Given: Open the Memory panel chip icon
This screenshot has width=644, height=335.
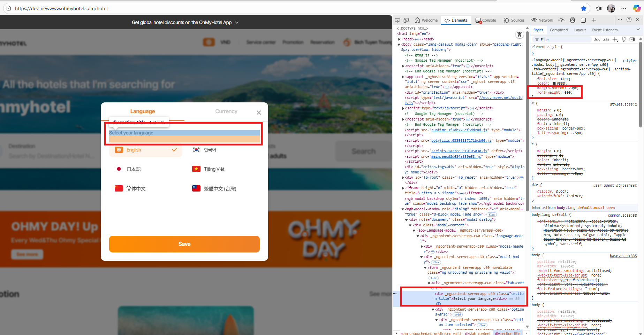Looking at the screenshot, I should pyautogui.click(x=573, y=20).
